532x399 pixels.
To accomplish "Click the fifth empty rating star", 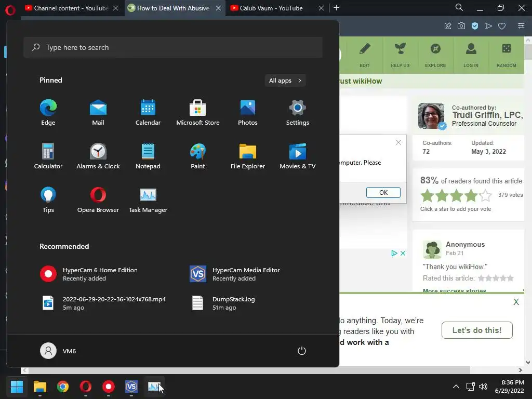I will (x=486, y=196).
